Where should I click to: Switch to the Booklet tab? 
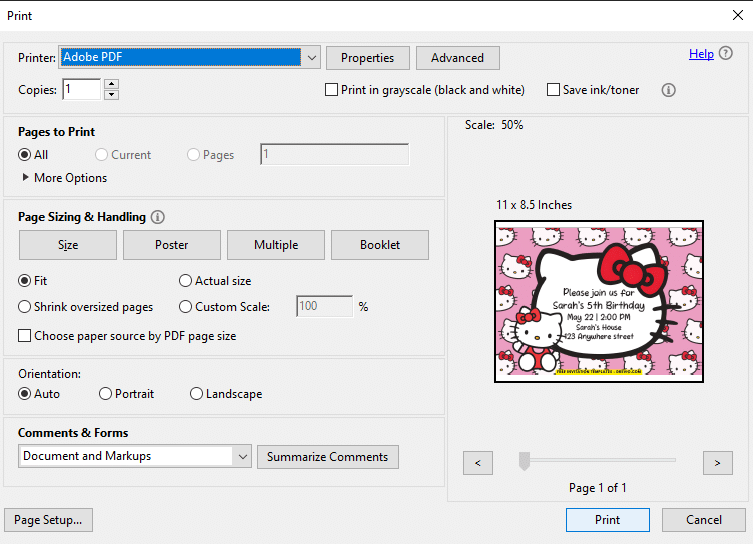(x=380, y=245)
